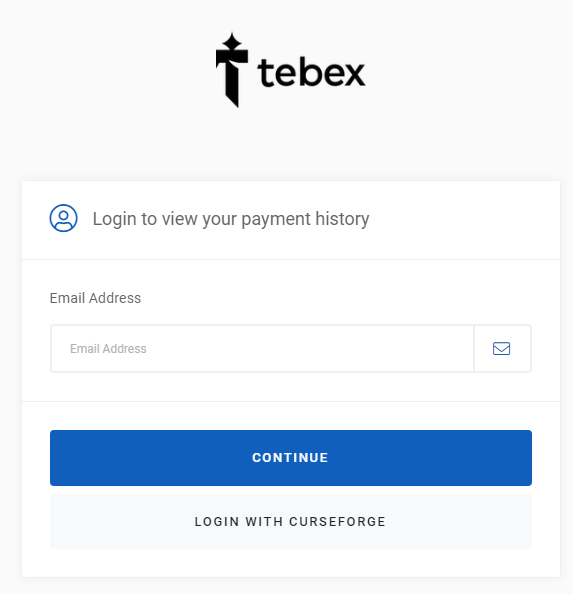The height and width of the screenshot is (594, 573).
Task: Choose LOGIN WITH CURSEFORGE
Action: 291,521
